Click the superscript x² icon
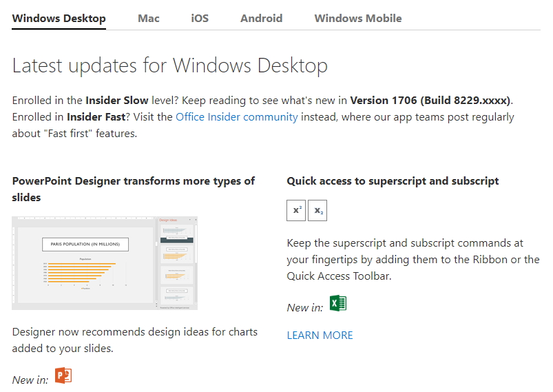This screenshot has width=553, height=392. point(296,211)
